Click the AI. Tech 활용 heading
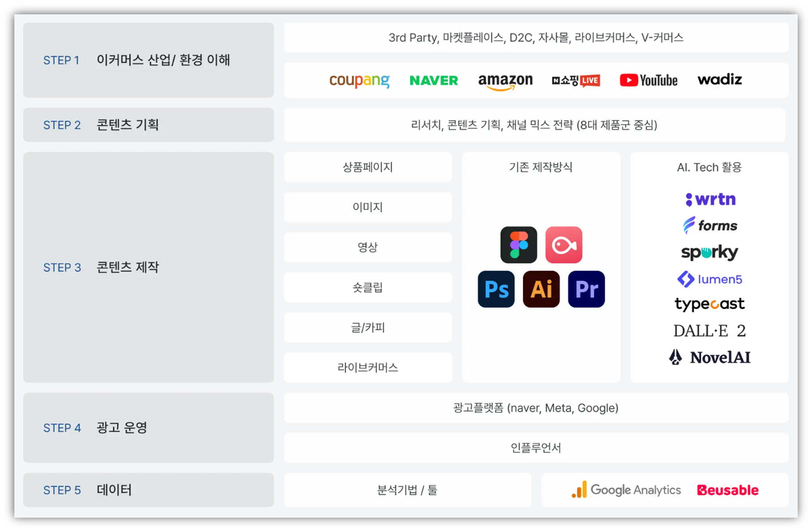 tap(709, 167)
